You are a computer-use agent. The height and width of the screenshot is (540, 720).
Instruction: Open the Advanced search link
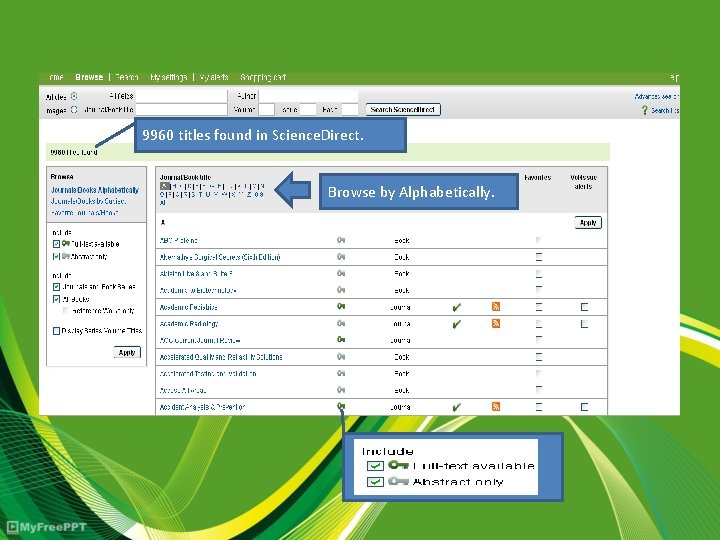(x=656, y=96)
